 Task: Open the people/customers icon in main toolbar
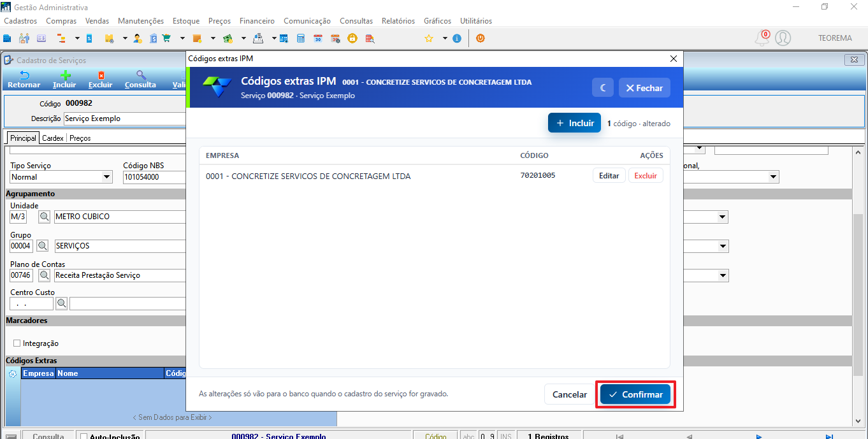click(24, 38)
